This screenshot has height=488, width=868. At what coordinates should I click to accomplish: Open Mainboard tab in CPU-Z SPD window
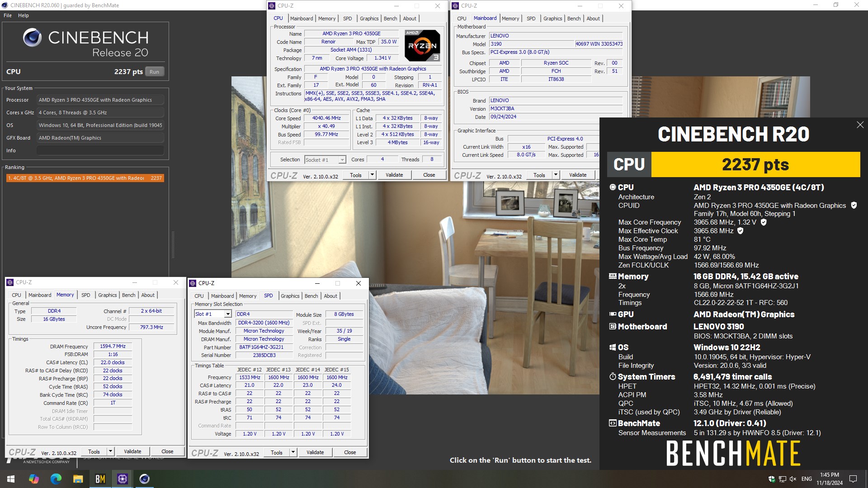click(222, 296)
